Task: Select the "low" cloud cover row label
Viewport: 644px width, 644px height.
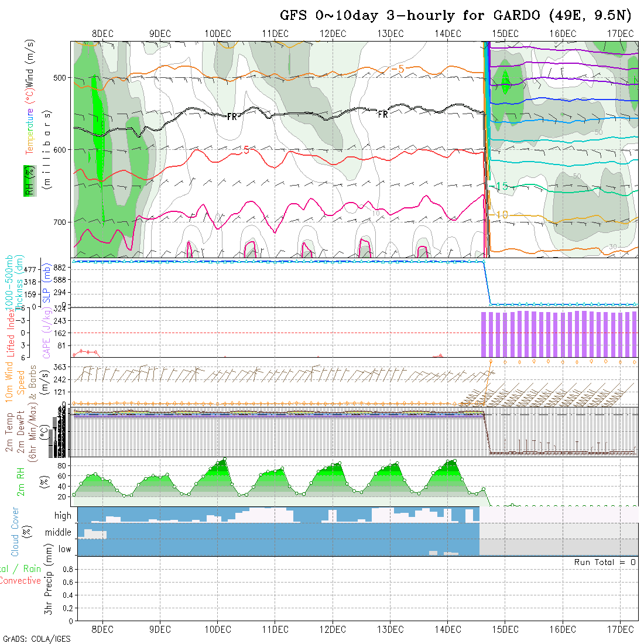Action: coord(64,549)
